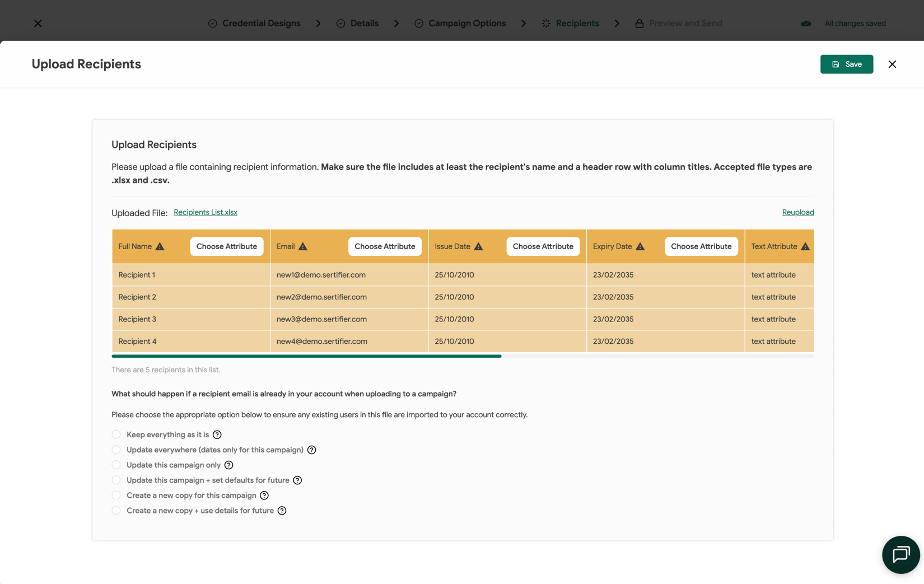Open the Campaign Options step
This screenshot has height=584, width=924.
click(467, 24)
